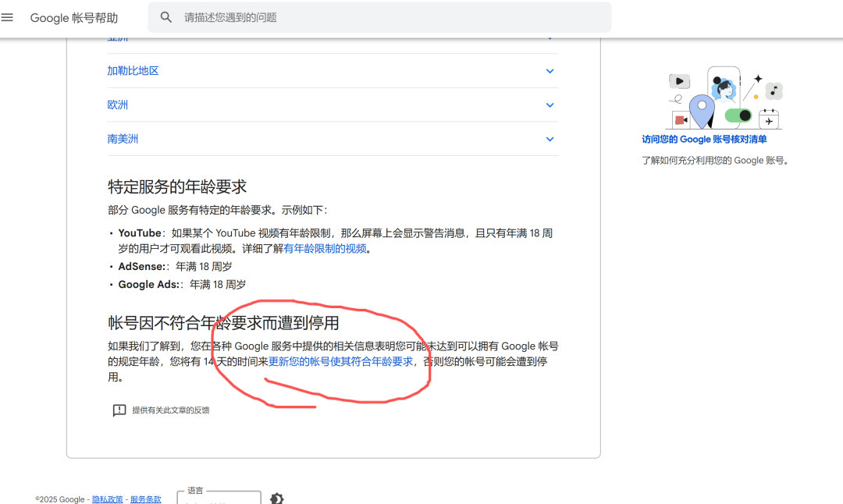Click the Google account checklist illustration

tap(722, 95)
